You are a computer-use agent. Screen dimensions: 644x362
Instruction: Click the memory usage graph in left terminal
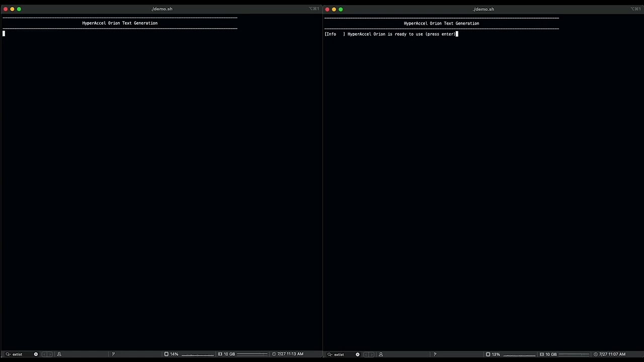(252, 354)
